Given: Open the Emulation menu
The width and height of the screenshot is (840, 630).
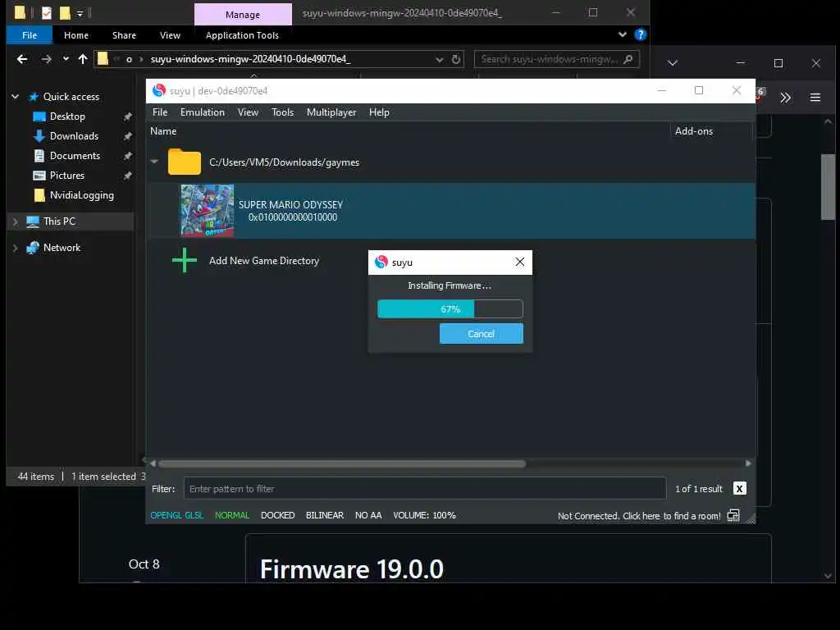Looking at the screenshot, I should point(203,112).
